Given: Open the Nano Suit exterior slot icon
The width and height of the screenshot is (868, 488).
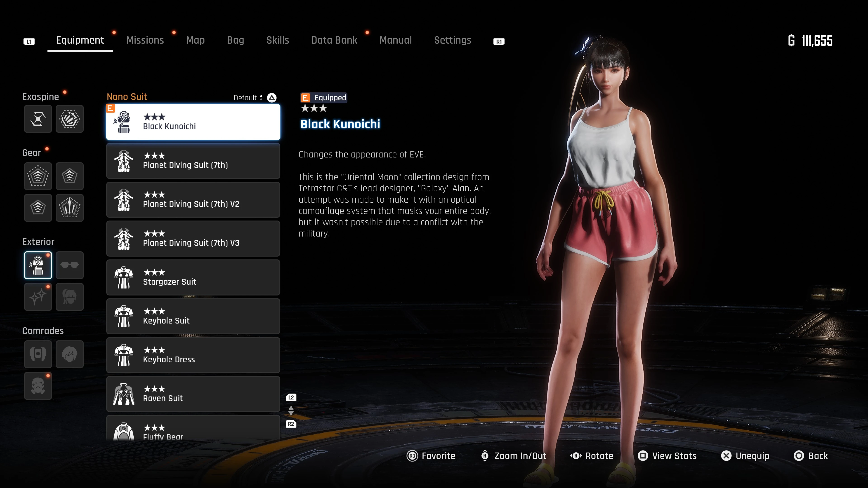Looking at the screenshot, I should pyautogui.click(x=38, y=265).
